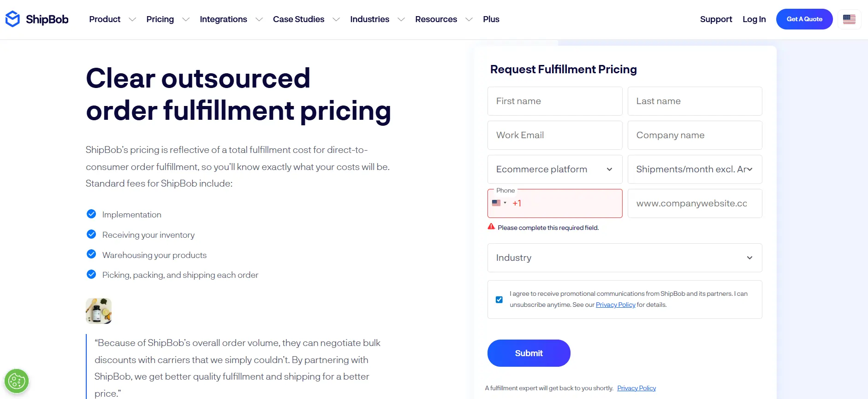
Task: Open the American flag language selector
Action: coord(849,19)
